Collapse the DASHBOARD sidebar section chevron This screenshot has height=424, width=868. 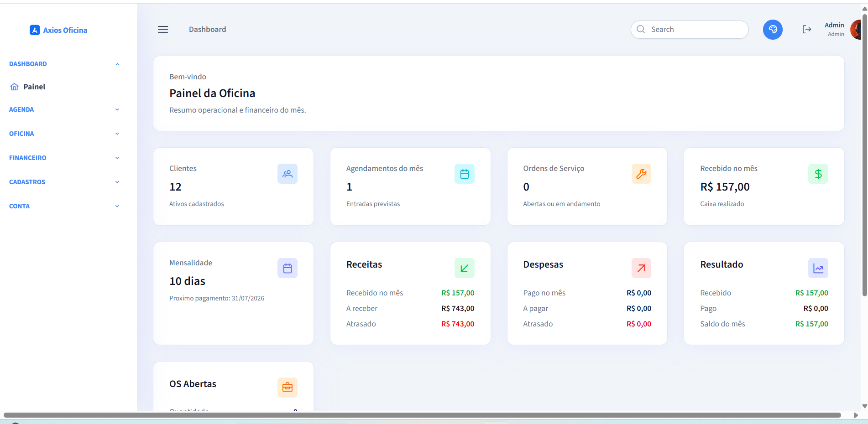coord(117,64)
